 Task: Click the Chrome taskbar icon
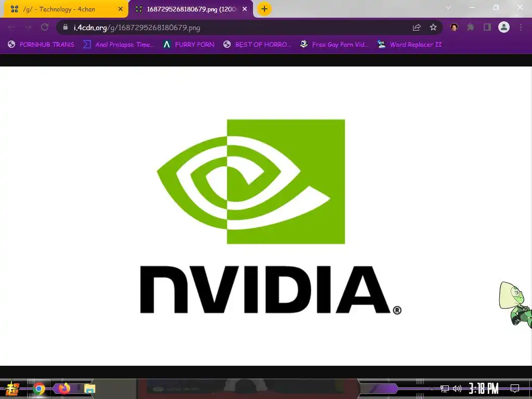coord(39,389)
